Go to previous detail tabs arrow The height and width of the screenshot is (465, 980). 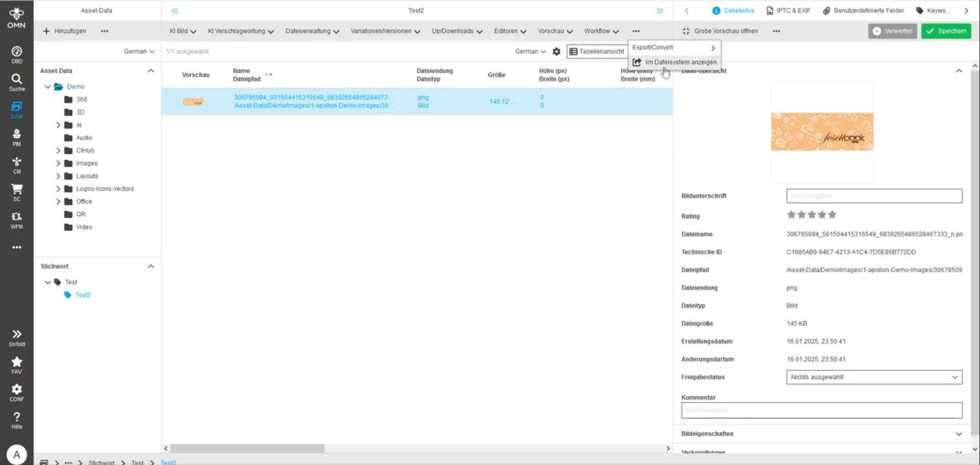687,10
